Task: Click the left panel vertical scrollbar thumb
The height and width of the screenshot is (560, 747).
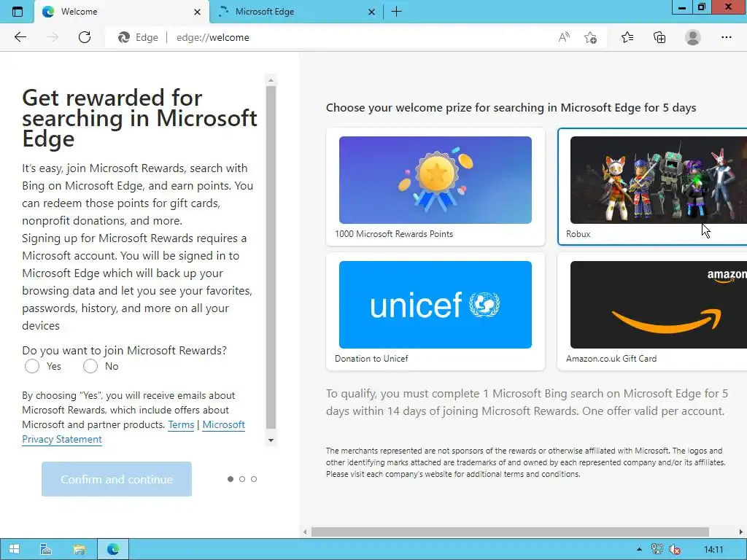Action: click(271, 257)
